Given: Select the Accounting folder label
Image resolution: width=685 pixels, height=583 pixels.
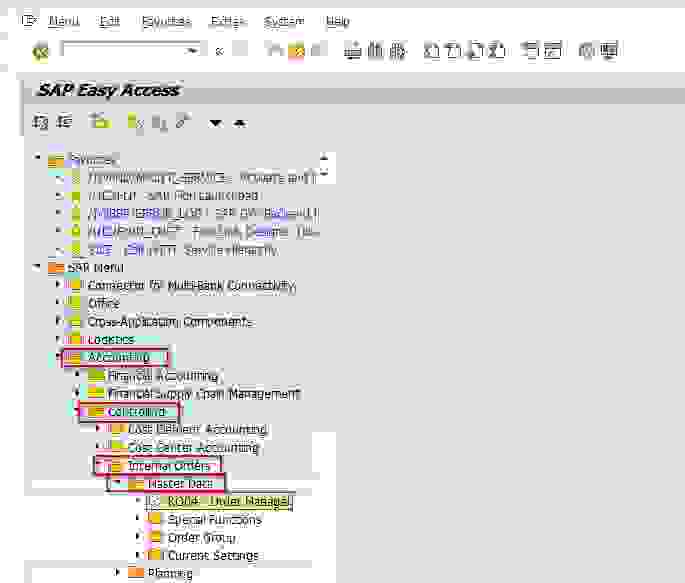Looking at the screenshot, I should pos(119,357).
